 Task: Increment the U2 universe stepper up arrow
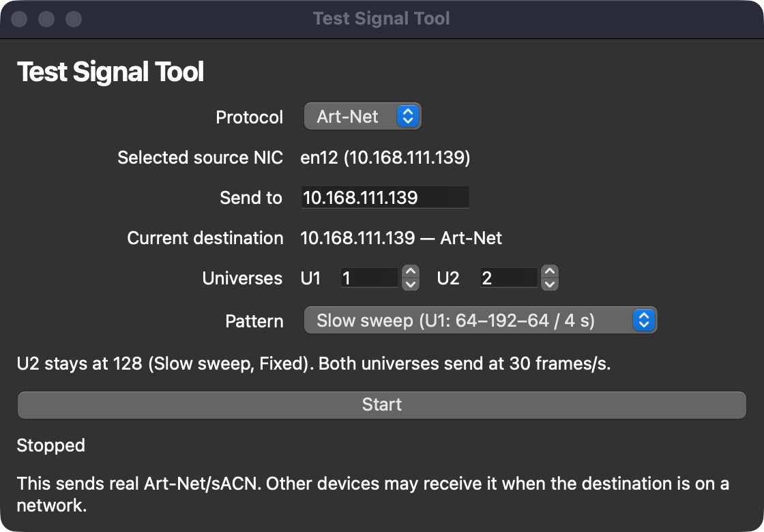550,271
